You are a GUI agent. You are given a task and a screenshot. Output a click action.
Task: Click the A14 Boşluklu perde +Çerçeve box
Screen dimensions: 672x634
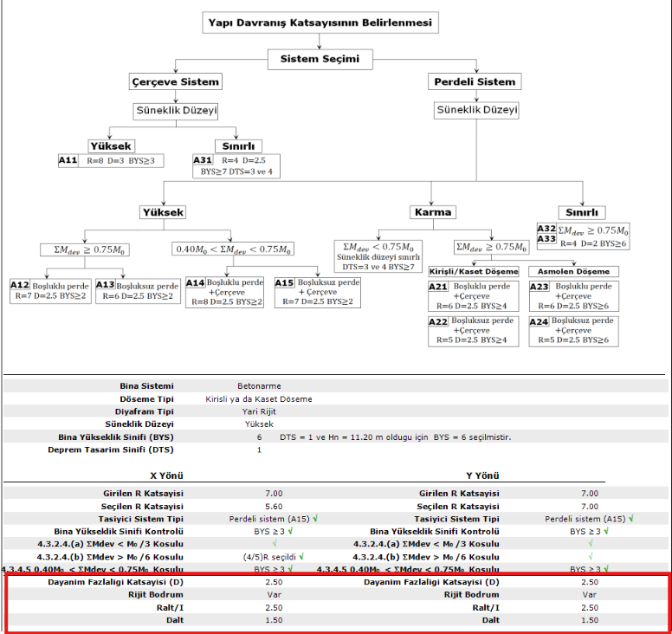coord(224,293)
